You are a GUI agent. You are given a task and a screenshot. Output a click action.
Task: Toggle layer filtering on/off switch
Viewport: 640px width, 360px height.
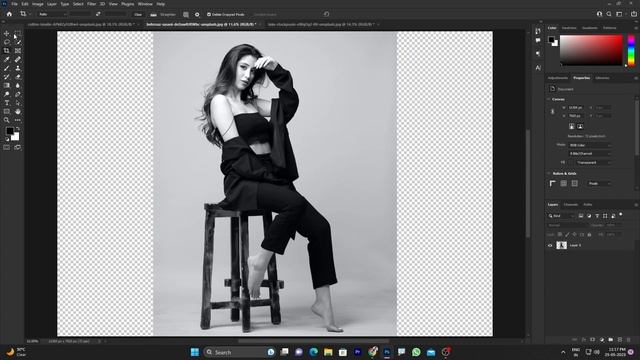point(621,214)
